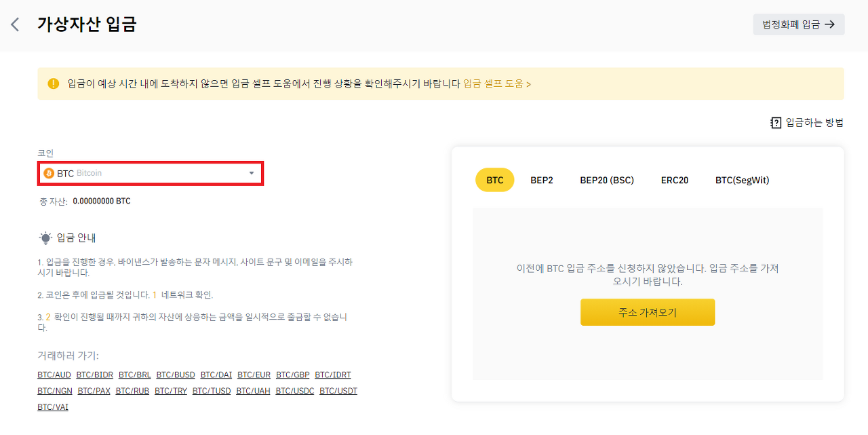Viewport: 868px width, 435px height.
Task: Click the Bitcoin coin icon in the coin selector
Action: pos(49,173)
